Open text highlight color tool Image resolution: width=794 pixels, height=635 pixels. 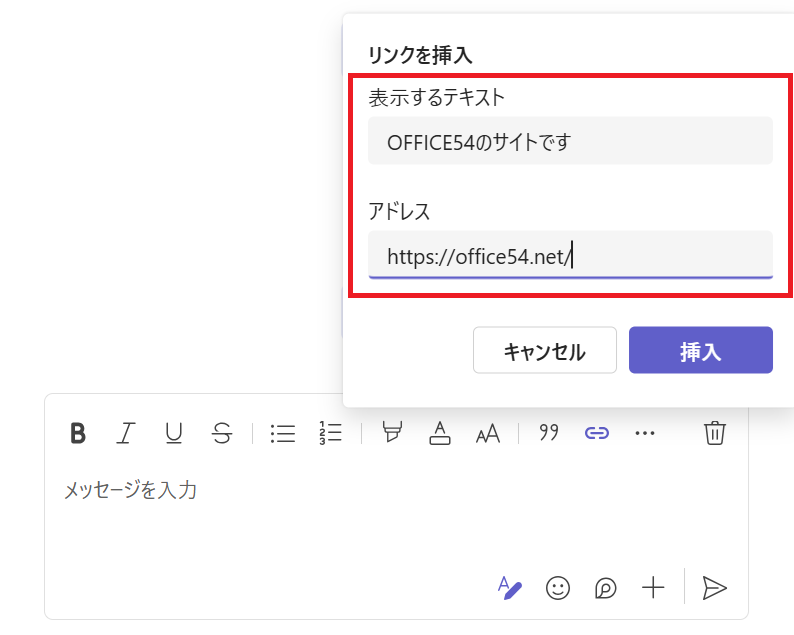(392, 432)
